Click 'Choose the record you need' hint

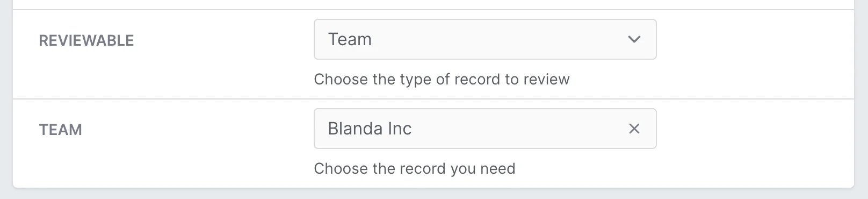(x=415, y=168)
